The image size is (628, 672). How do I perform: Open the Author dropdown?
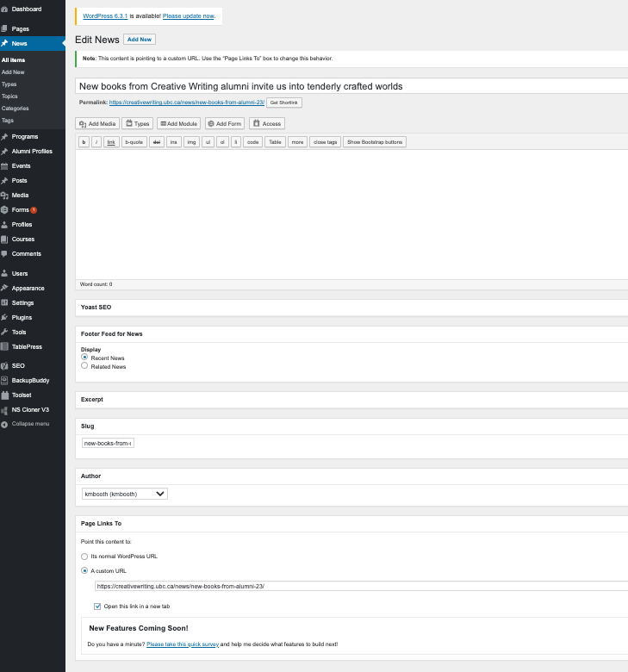[124, 495]
